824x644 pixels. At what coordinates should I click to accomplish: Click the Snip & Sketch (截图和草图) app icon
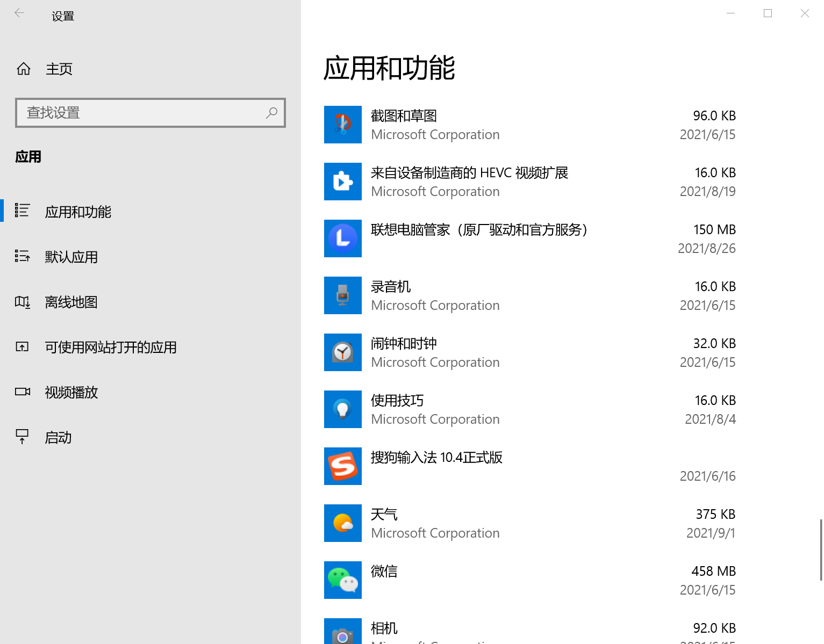tap(342, 125)
